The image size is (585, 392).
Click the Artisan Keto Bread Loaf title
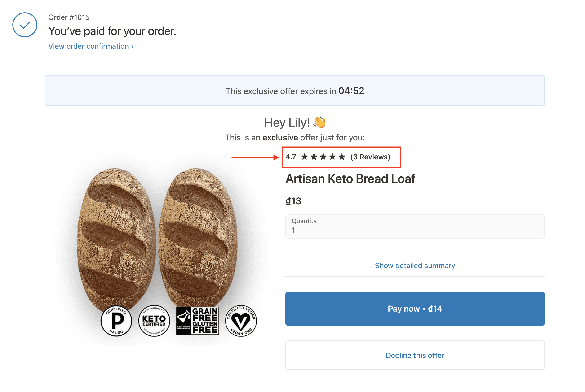click(350, 179)
